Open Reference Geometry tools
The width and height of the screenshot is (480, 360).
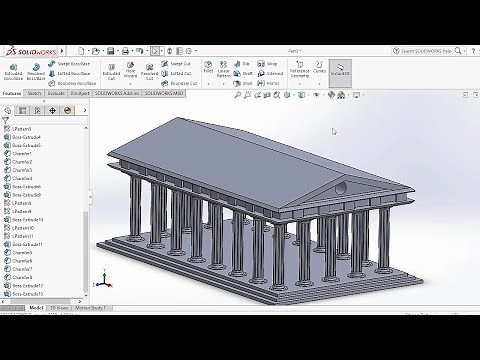299,69
